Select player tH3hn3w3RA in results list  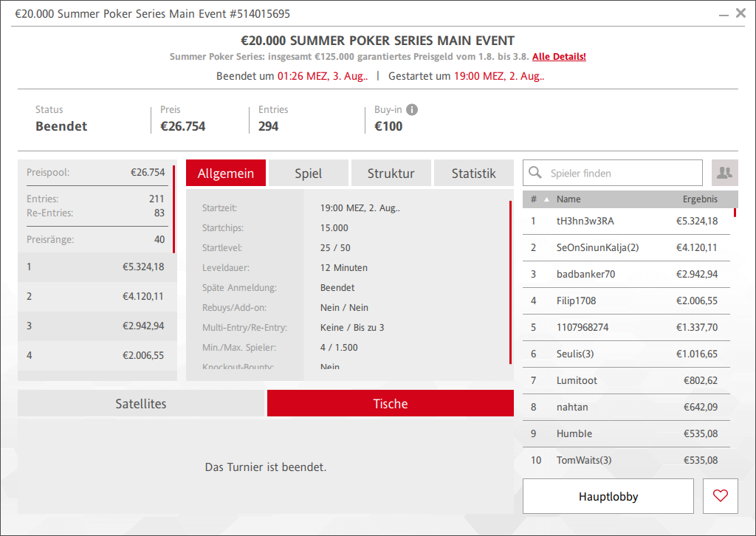tap(585, 221)
